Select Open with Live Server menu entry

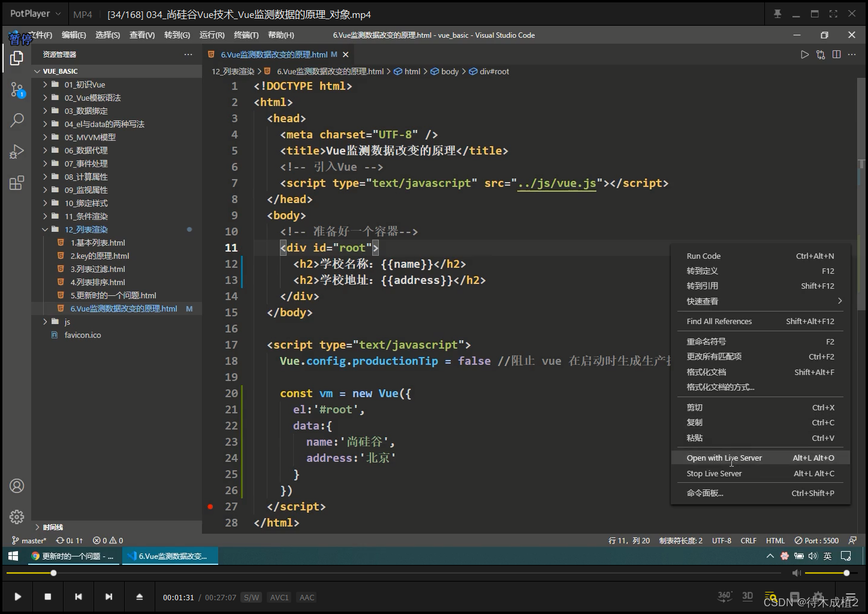click(x=760, y=458)
